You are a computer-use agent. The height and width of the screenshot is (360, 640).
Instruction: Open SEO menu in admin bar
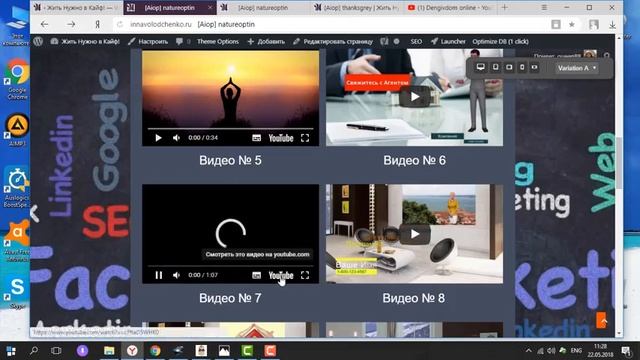point(416,41)
